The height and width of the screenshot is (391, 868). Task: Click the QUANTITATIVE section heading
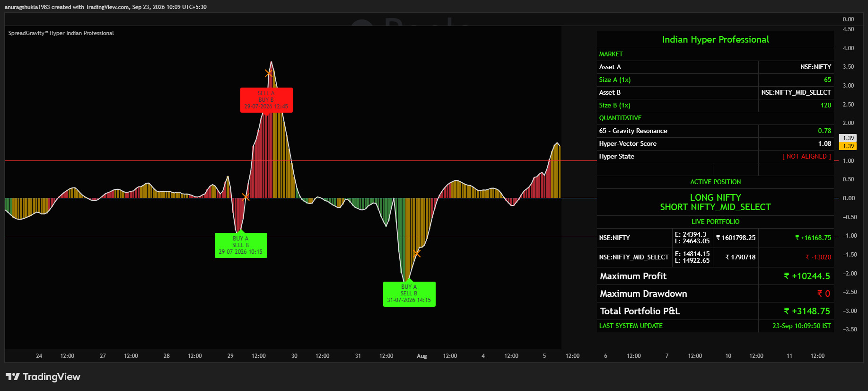tap(620, 118)
